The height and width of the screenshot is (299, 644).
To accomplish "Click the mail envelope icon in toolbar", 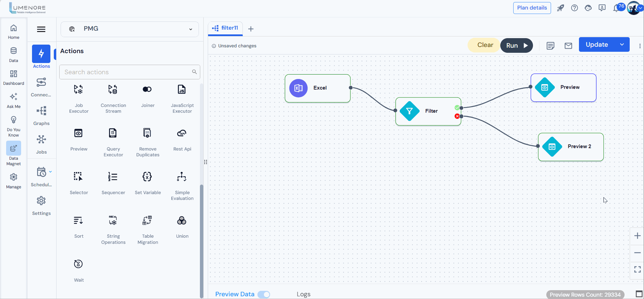I will tap(568, 46).
